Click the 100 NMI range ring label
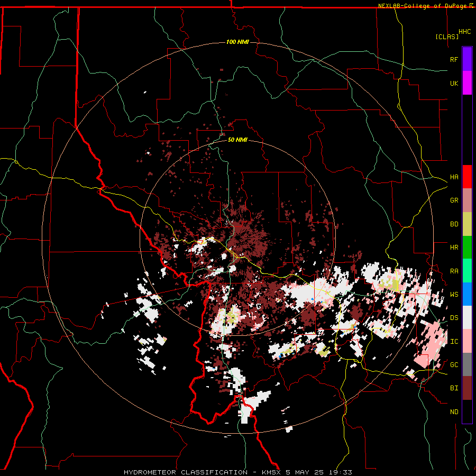Screen dimensions: 476x476 click(237, 42)
